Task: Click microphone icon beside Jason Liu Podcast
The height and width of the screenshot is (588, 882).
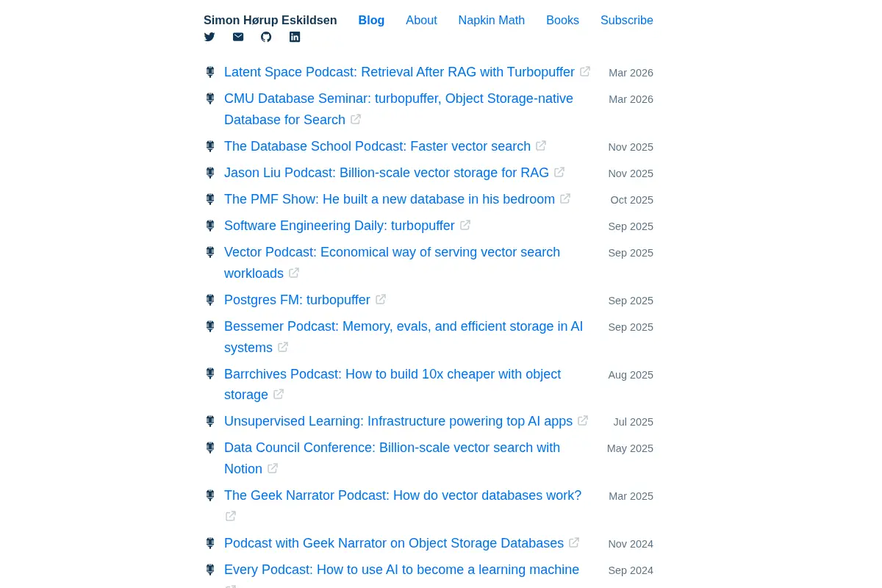Action: 210,173
